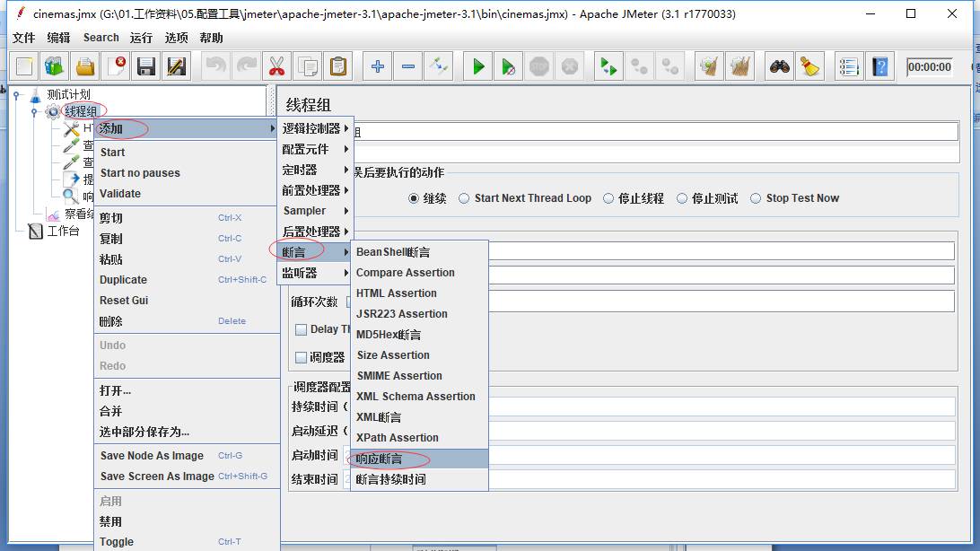Click the Reset Search brush toolbar icon

click(x=810, y=66)
